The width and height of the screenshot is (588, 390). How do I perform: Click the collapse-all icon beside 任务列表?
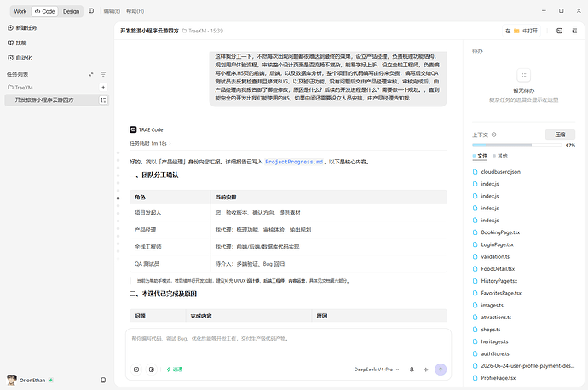coord(90,75)
